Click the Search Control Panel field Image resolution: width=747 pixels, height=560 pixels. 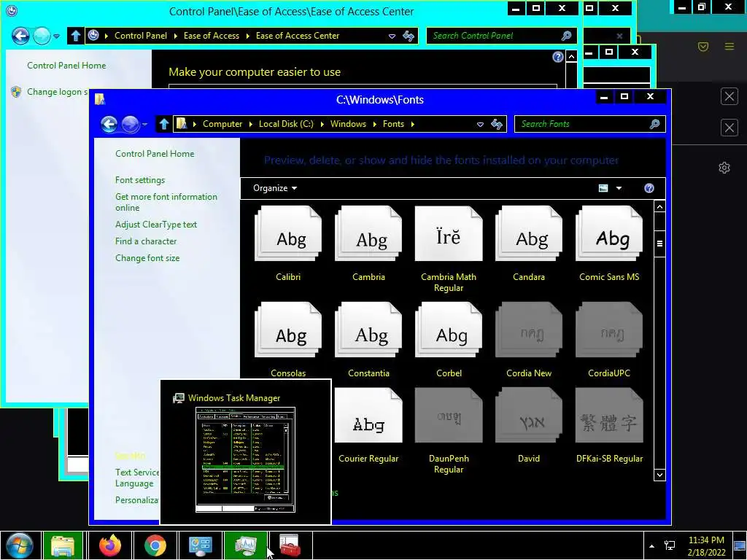pos(501,36)
